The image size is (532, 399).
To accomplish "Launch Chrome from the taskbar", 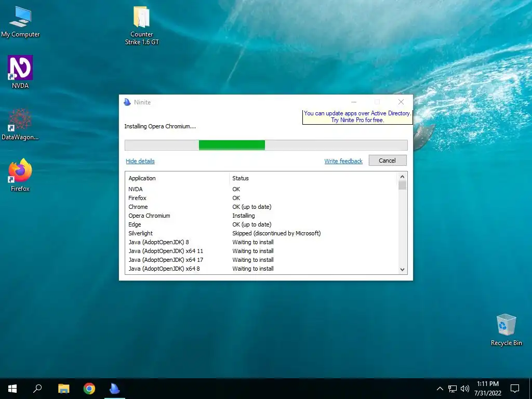I will click(89, 389).
